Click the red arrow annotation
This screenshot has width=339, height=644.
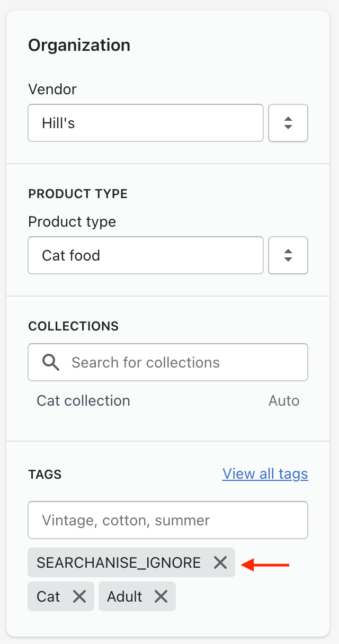tap(265, 566)
